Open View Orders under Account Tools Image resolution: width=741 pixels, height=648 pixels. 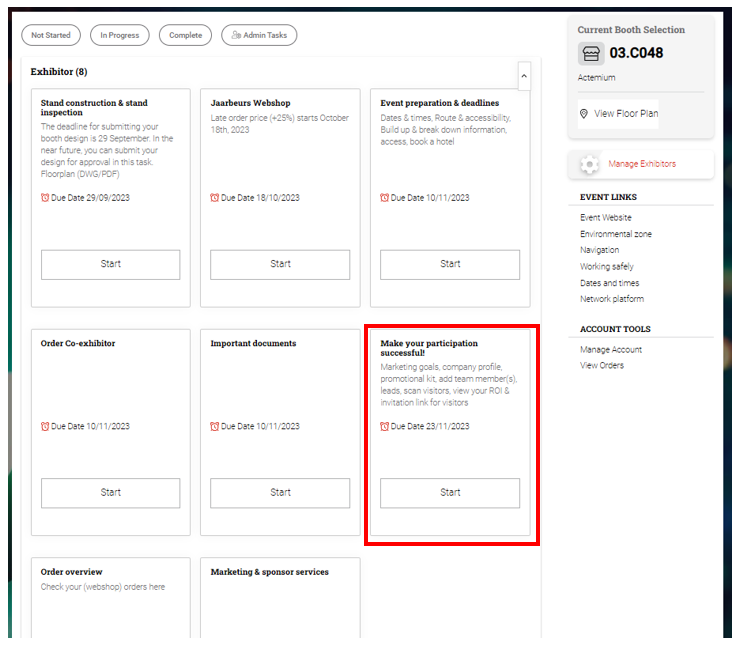click(602, 365)
